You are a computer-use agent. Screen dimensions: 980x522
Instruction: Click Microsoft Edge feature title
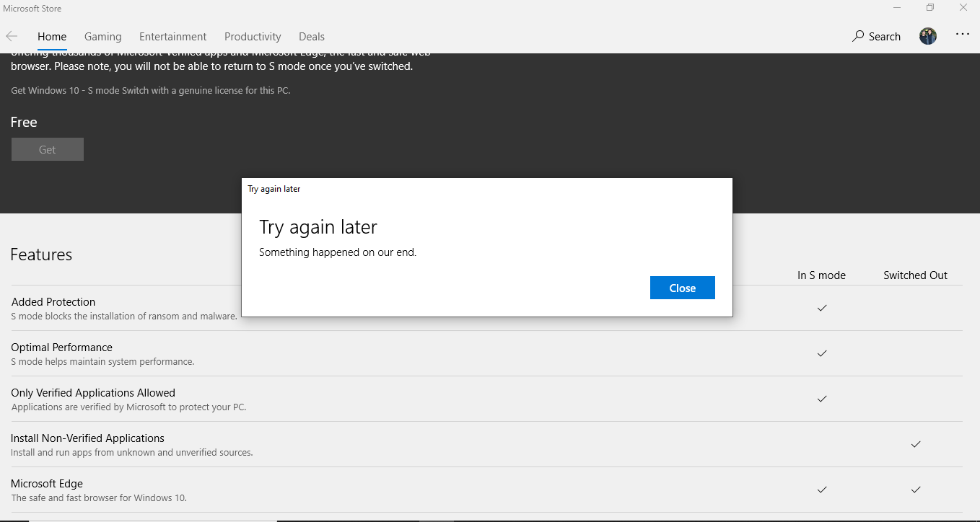coord(47,484)
